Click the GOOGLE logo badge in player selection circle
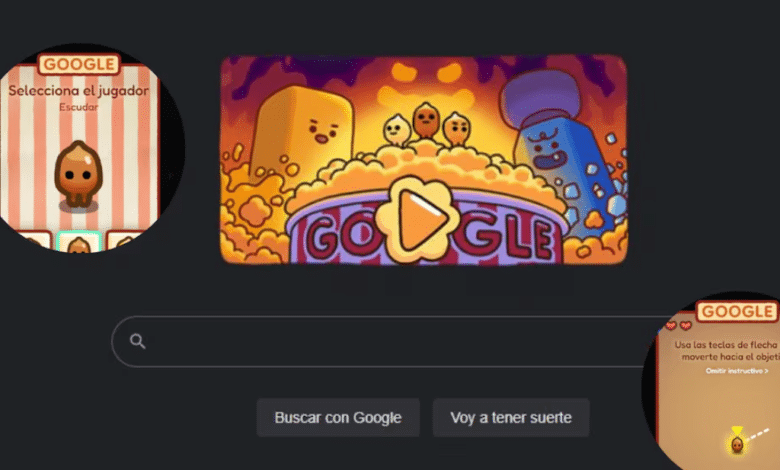The image size is (780, 470). (x=79, y=64)
